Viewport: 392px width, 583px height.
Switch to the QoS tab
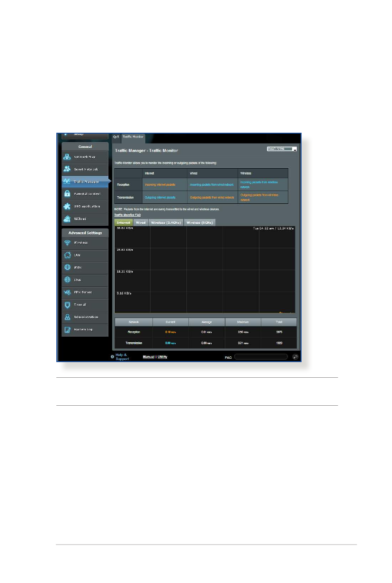116,137
